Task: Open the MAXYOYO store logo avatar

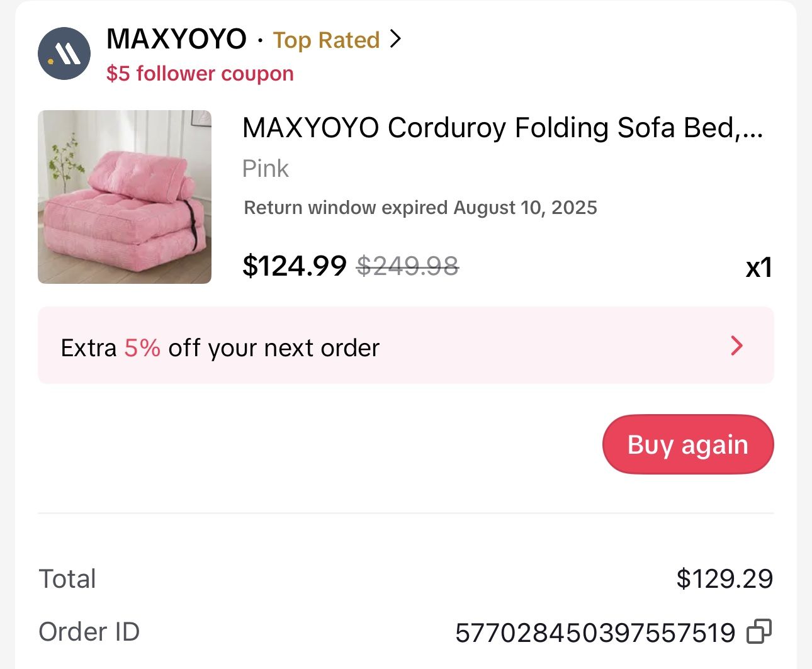Action: pos(64,53)
